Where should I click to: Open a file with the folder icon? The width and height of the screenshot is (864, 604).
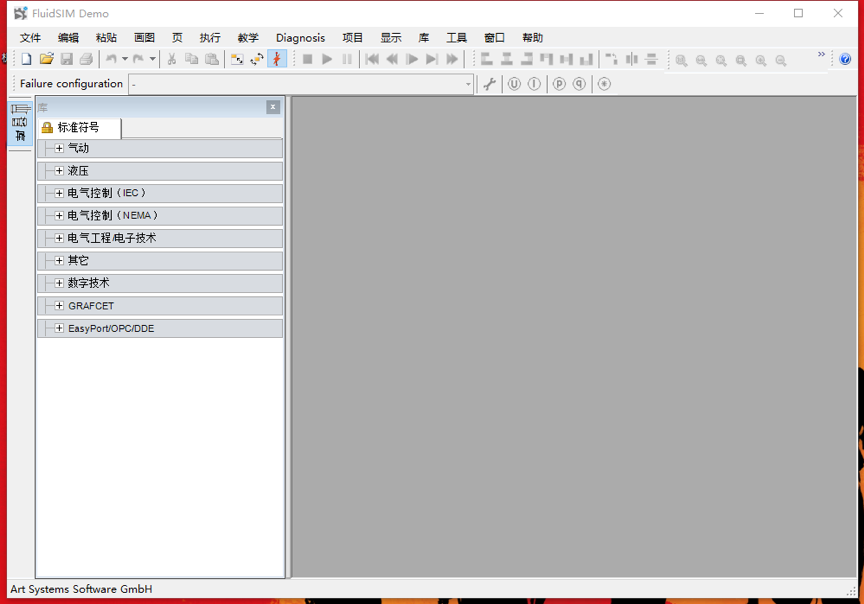(46, 60)
